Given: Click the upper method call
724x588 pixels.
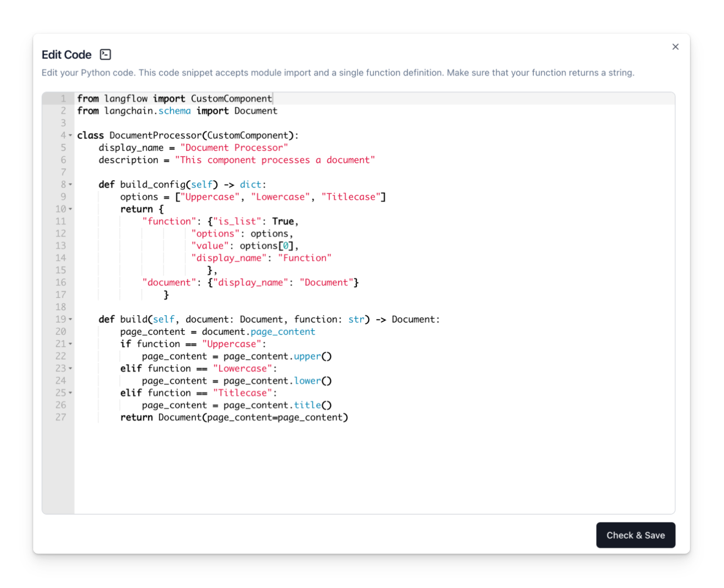Looking at the screenshot, I should point(307,356).
